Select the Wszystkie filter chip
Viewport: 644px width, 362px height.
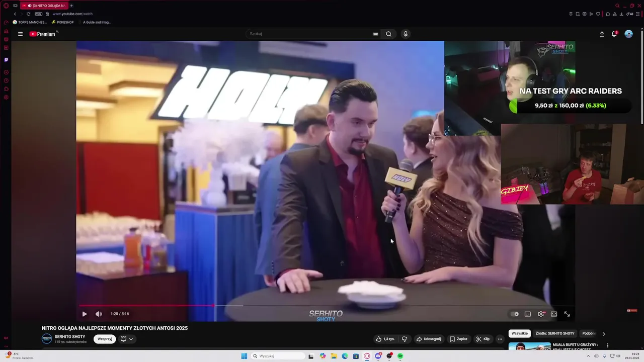(520, 333)
